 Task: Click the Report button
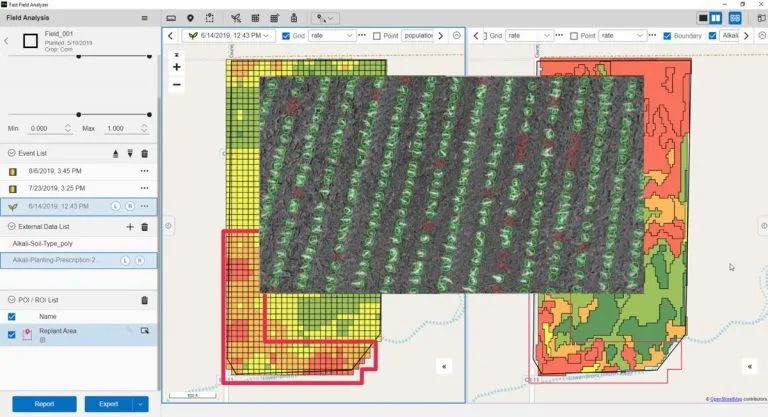(x=44, y=404)
